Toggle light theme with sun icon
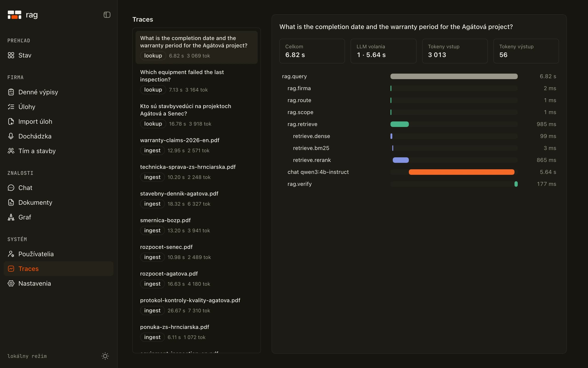Viewport: 588px width, 368px height. (x=105, y=356)
